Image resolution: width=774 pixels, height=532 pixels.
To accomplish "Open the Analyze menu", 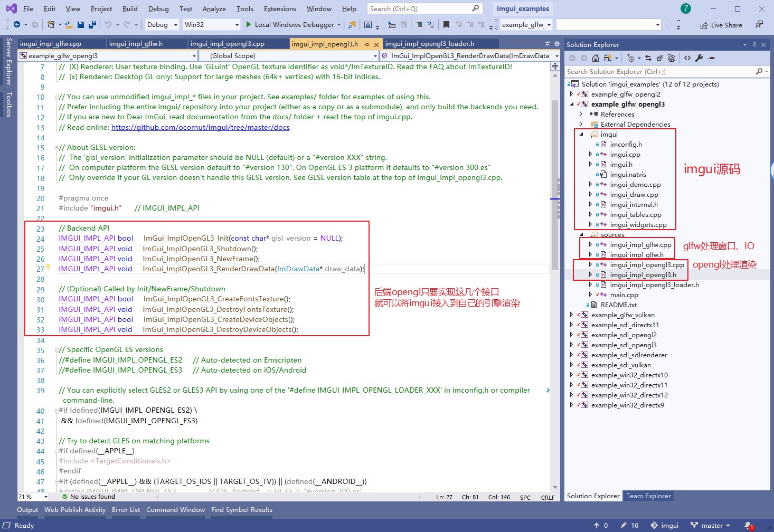I will coord(214,8).
